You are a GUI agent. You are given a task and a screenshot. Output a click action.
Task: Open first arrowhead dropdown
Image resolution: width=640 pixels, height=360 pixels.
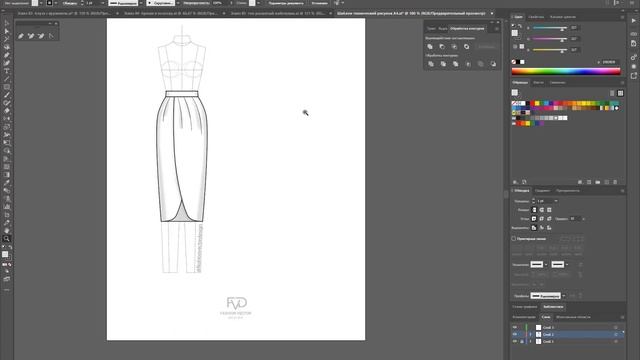pos(546,264)
